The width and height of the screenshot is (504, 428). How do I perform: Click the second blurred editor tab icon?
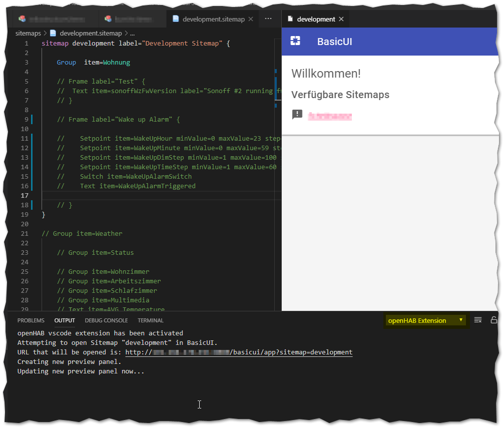pyautogui.click(x=108, y=19)
